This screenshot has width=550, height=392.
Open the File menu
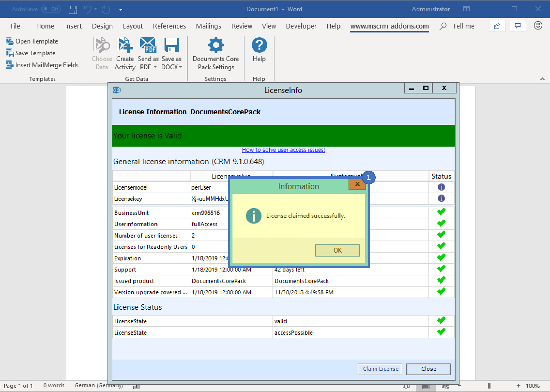tap(15, 26)
